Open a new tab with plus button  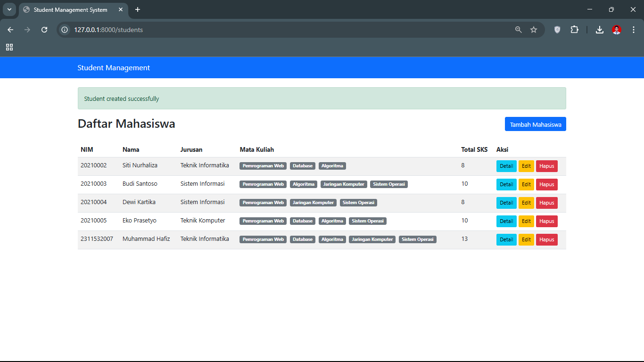138,9
